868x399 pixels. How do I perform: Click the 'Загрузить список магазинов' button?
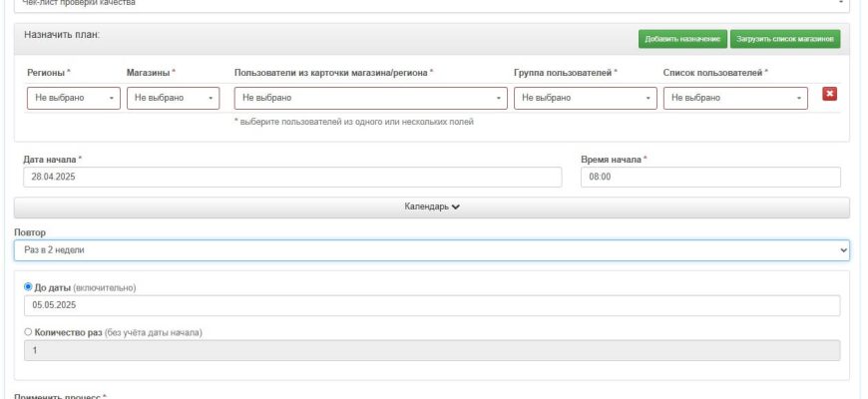coord(785,39)
